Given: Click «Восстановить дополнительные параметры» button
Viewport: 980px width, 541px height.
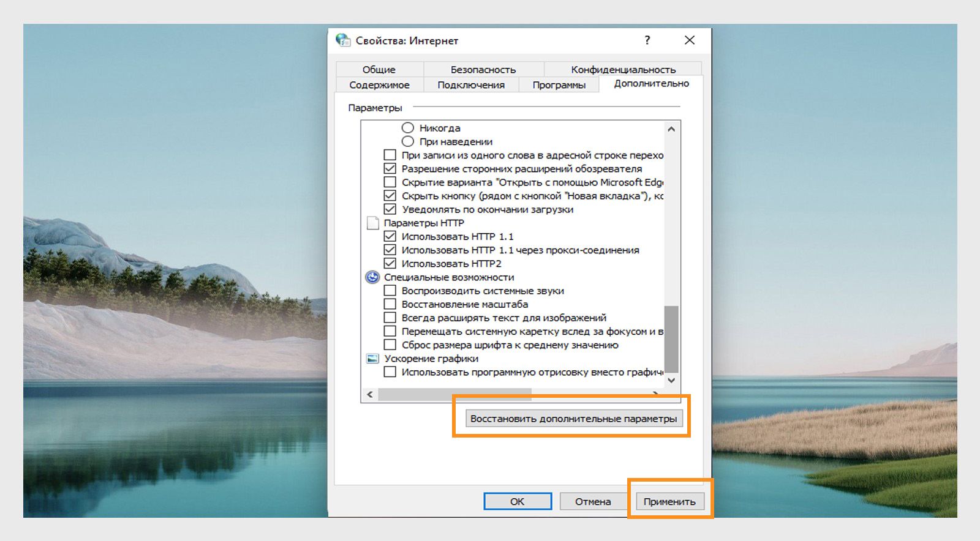Looking at the screenshot, I should click(x=573, y=419).
